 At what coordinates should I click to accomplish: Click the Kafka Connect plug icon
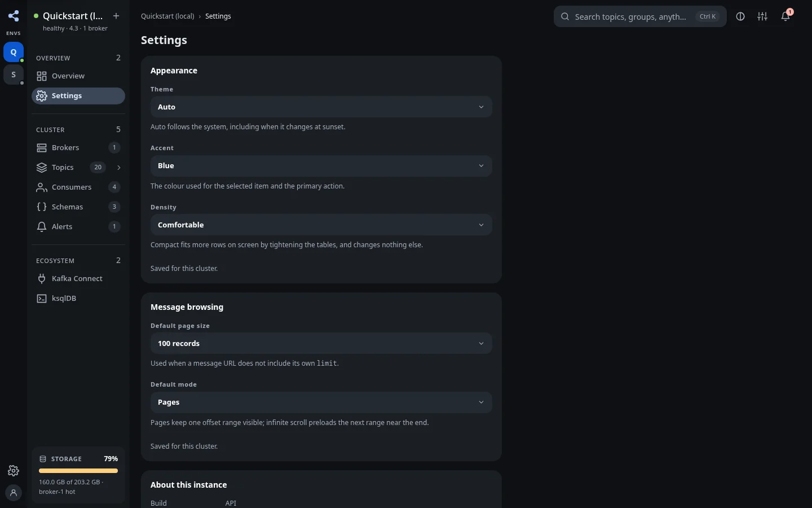(x=42, y=279)
